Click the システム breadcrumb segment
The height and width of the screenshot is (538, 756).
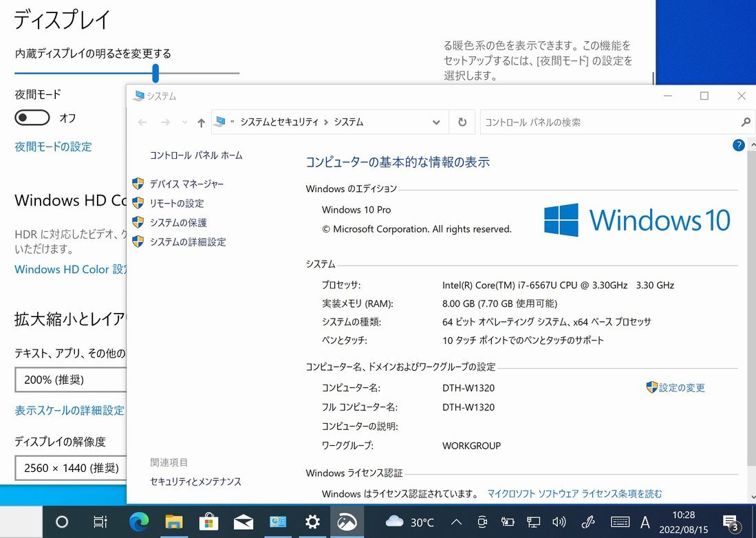click(349, 122)
